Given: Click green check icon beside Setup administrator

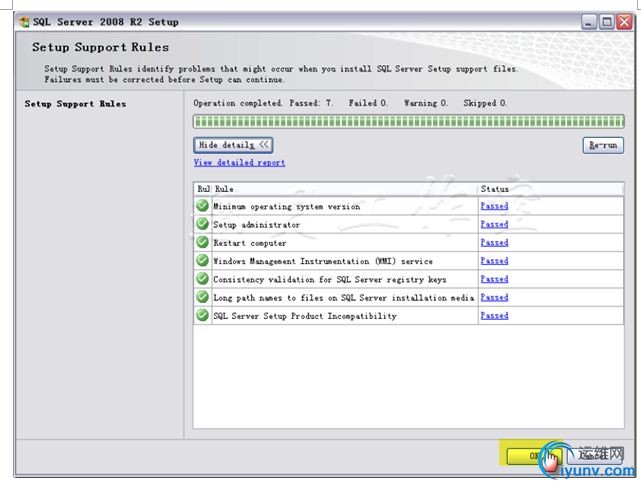Looking at the screenshot, I should point(202,224).
